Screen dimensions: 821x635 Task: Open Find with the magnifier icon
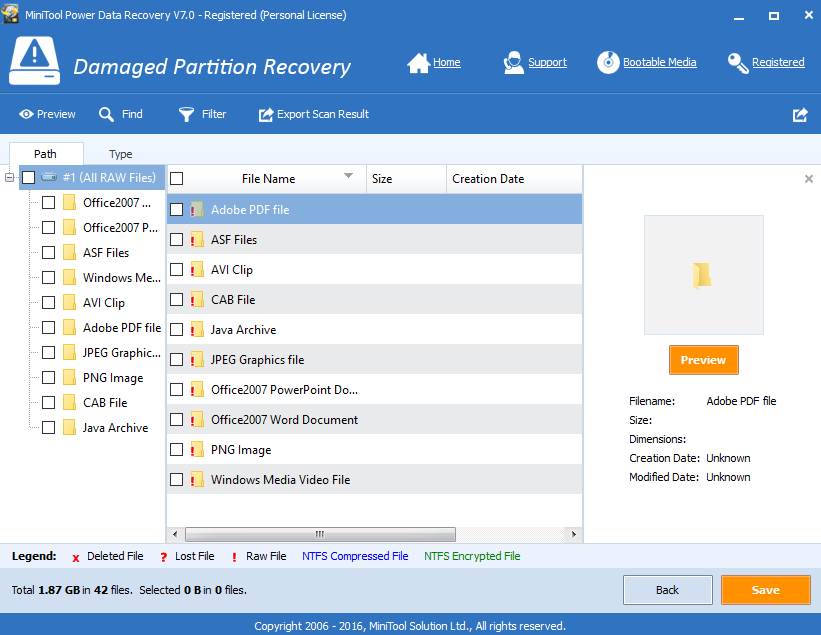point(107,115)
